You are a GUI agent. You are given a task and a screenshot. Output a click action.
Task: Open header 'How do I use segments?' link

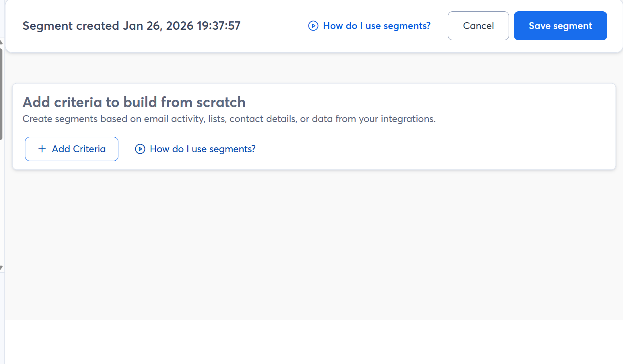click(377, 26)
